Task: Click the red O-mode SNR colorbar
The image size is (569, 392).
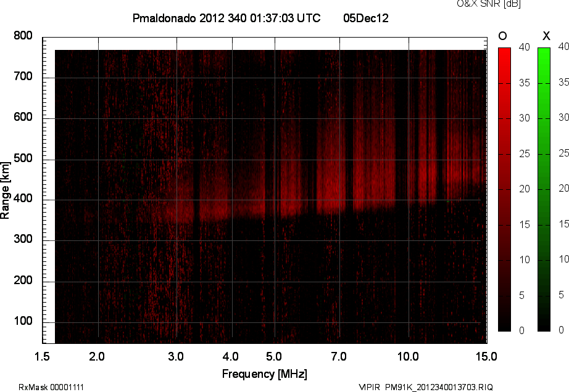Action: click(504, 189)
